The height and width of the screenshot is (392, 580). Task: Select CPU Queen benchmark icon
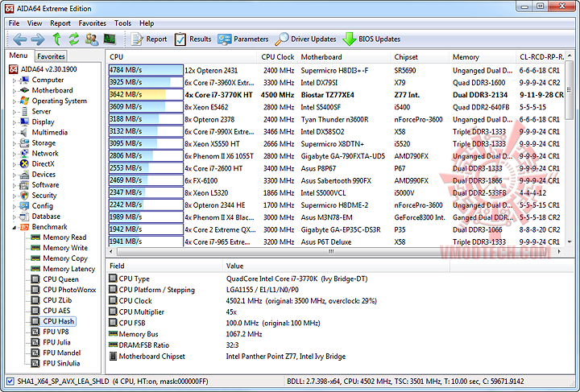(35, 279)
